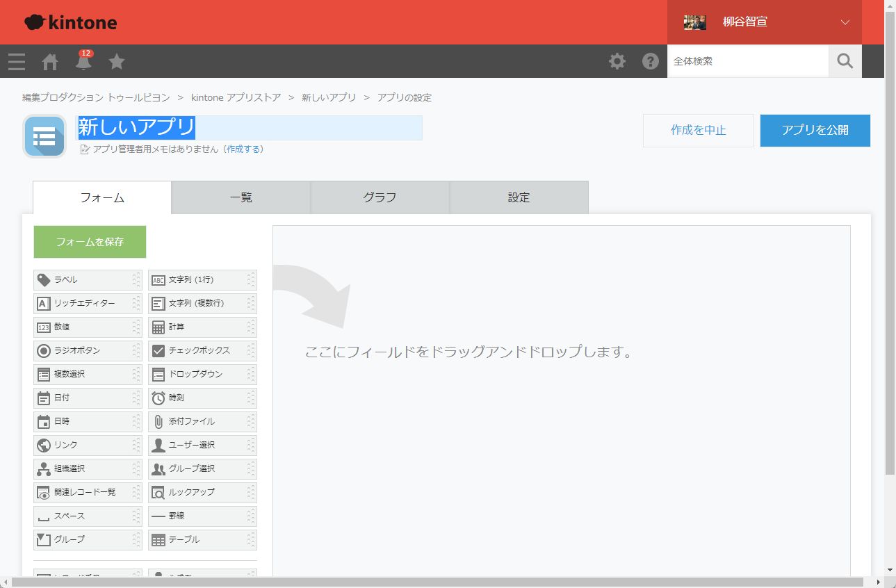Open the help question mark icon
This screenshot has width=896, height=588.
(x=651, y=61)
